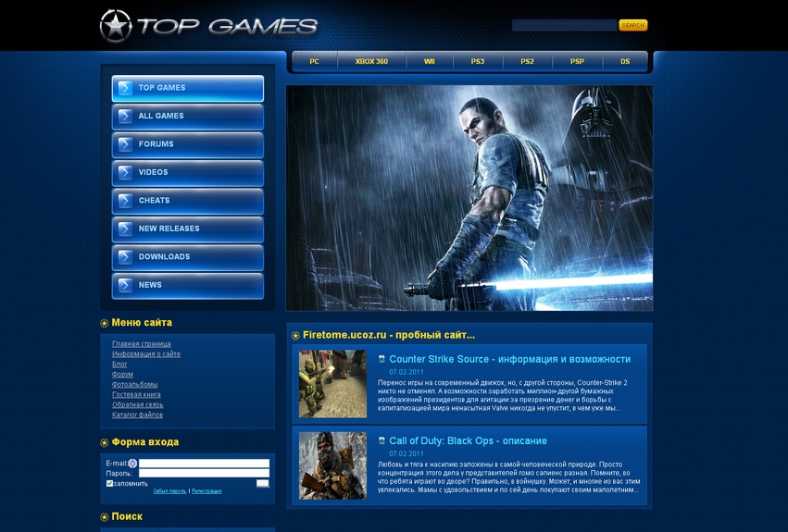Open the Форум link in site menu

(122, 375)
